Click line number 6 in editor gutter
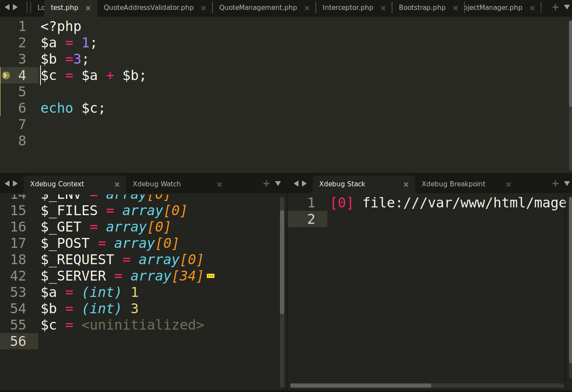Screen dimensions: 572x392 point(22,108)
